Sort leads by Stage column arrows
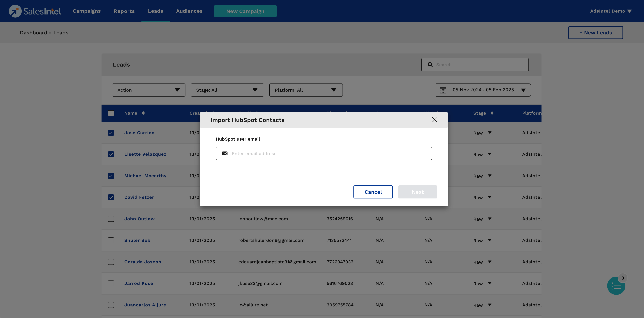This screenshot has height=318, width=644. coord(492,113)
